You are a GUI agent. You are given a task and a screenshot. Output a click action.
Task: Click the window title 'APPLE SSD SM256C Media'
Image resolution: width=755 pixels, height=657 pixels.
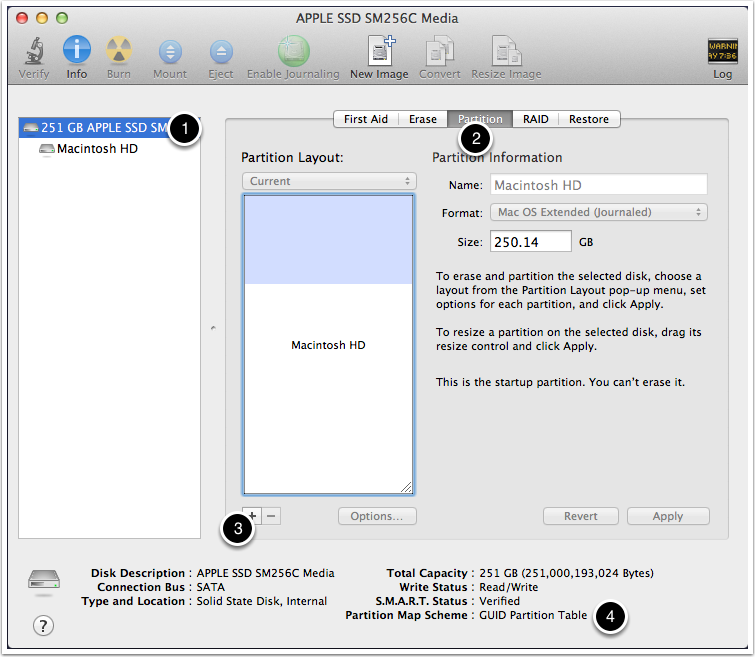[x=377, y=18]
